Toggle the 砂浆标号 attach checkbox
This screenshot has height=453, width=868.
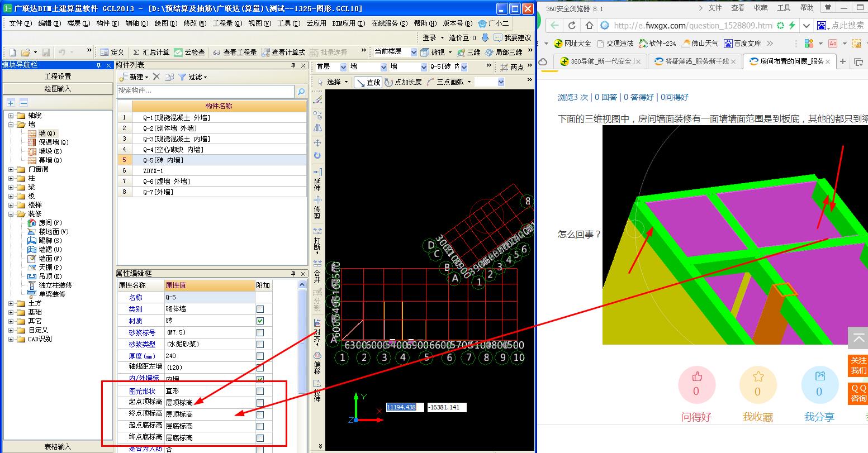tap(260, 332)
